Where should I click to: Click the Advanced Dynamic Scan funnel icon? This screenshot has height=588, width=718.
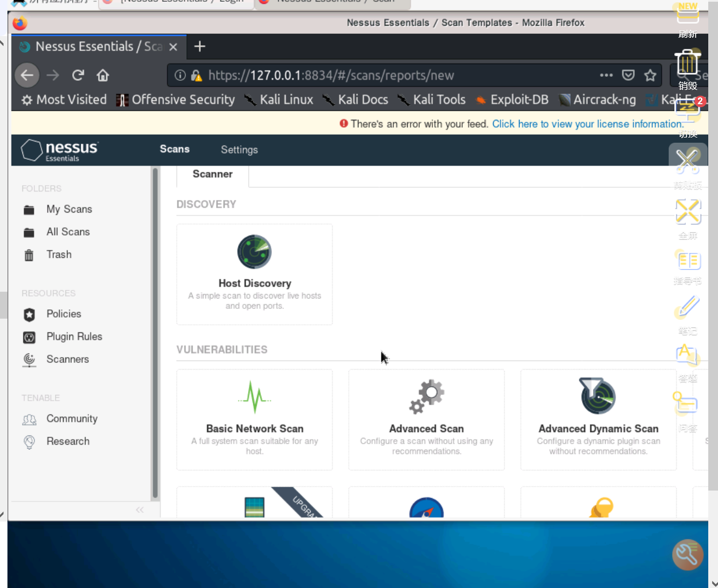click(x=598, y=395)
